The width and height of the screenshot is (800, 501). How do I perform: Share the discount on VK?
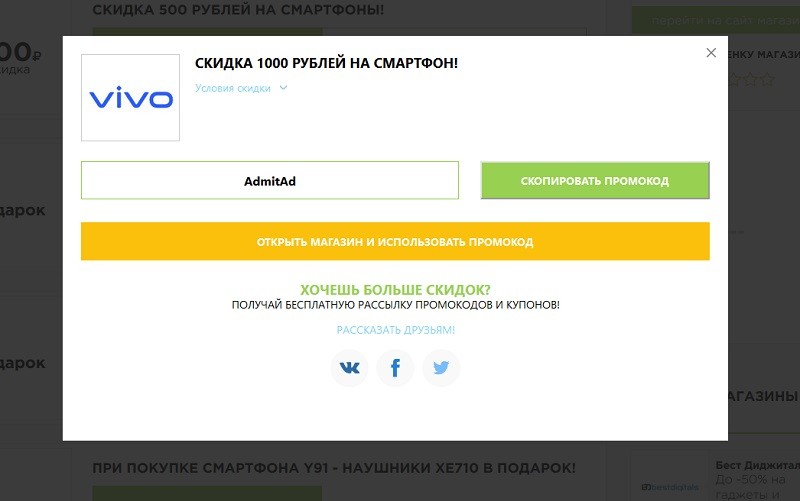350,368
